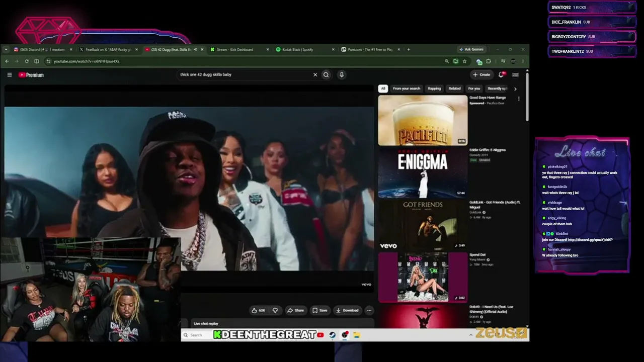This screenshot has height=362, width=644.
Task: Click the Windows taskbar Search box
Action: point(196,335)
